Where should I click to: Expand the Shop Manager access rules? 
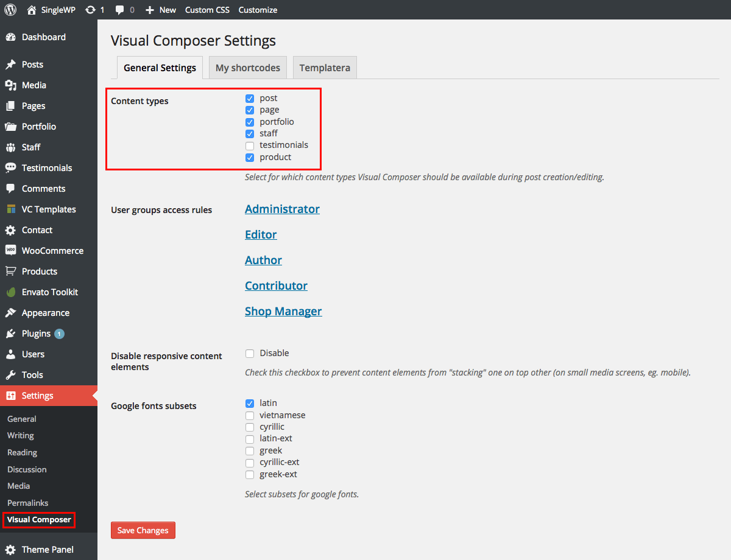(x=283, y=311)
